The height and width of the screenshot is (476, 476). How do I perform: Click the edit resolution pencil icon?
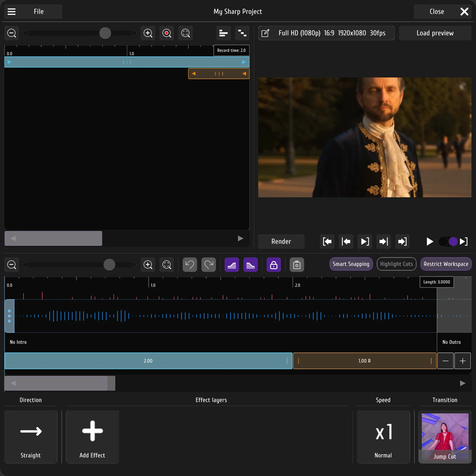(x=265, y=33)
